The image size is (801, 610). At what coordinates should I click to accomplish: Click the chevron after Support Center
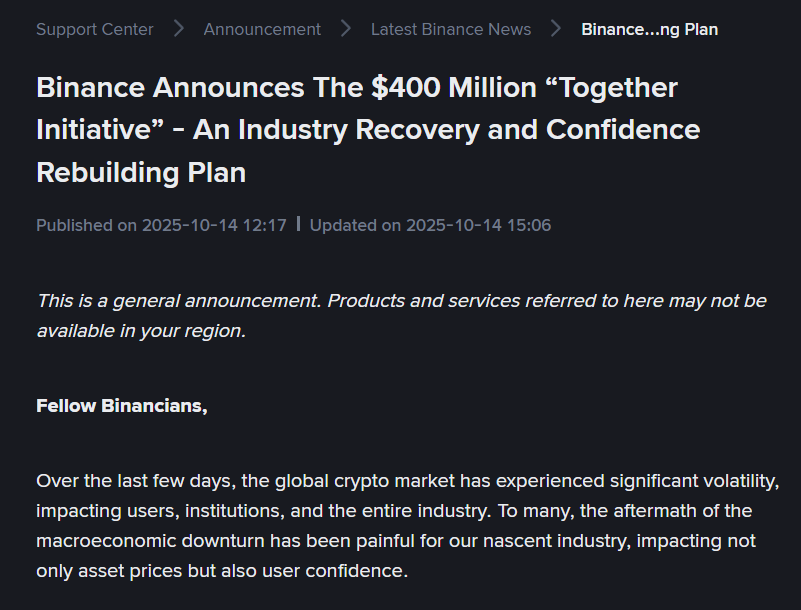pyautogui.click(x=179, y=29)
